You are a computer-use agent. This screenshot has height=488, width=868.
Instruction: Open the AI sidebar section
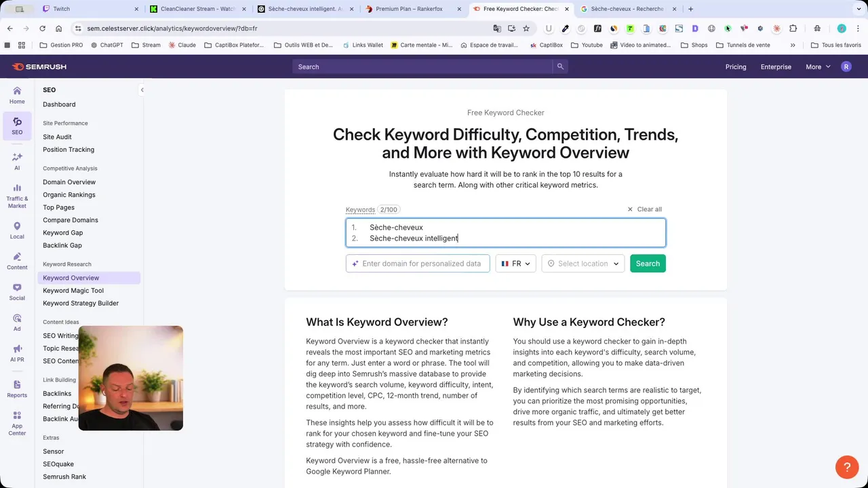coord(17,161)
